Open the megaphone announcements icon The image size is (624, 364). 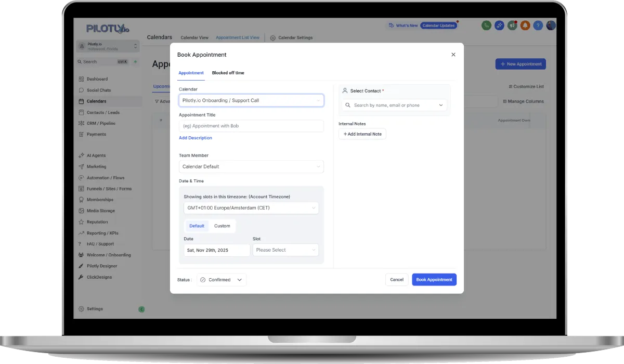pyautogui.click(x=512, y=25)
